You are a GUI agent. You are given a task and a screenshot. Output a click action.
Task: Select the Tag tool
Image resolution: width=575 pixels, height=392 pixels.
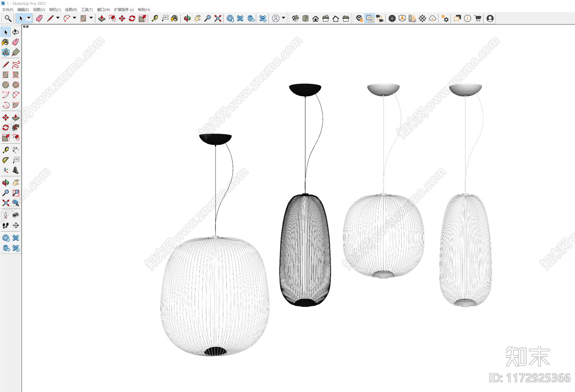(x=15, y=52)
